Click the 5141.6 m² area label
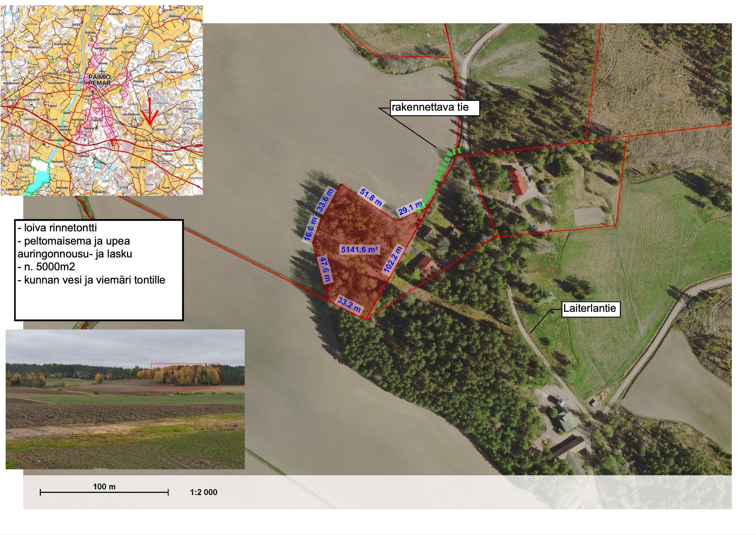756x535 pixels. point(359,249)
